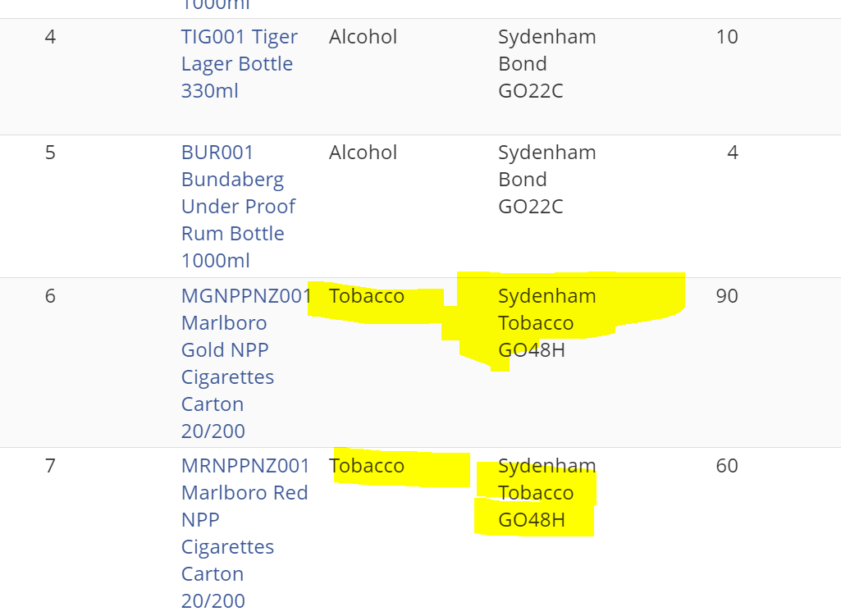
Task: Open the BUR001 Bundaberg Under Proof Rum link
Action: point(238,207)
